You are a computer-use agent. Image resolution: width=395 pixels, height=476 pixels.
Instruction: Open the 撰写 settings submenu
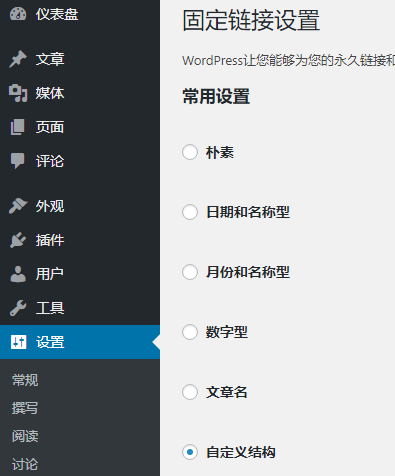coord(25,408)
